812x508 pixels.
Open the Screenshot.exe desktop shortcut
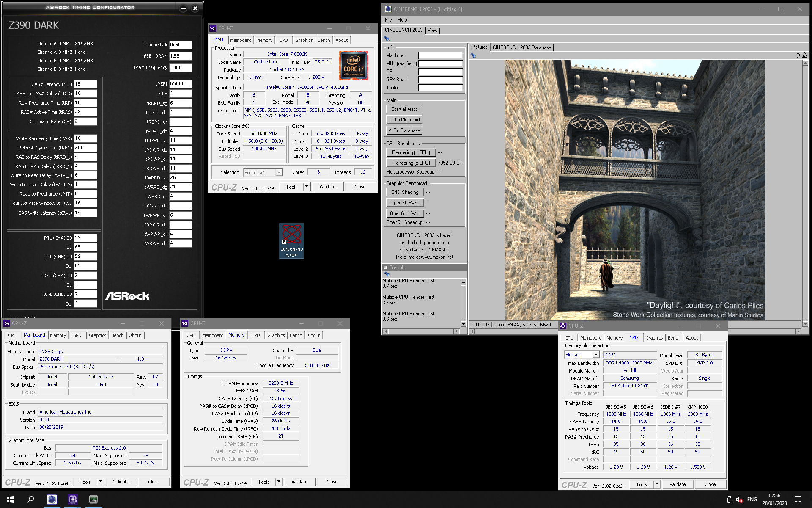point(292,241)
